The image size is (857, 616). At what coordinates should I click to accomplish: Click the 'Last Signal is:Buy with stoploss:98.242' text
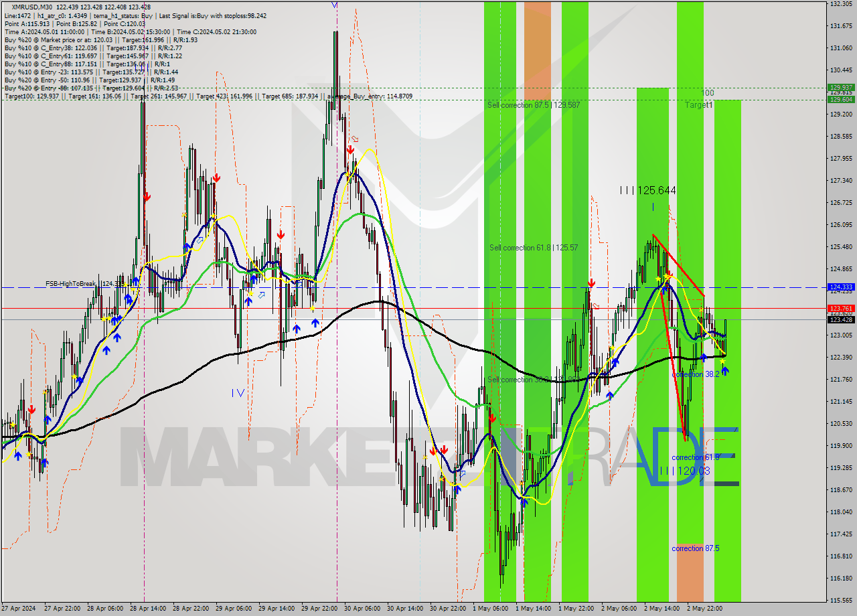[x=212, y=16]
